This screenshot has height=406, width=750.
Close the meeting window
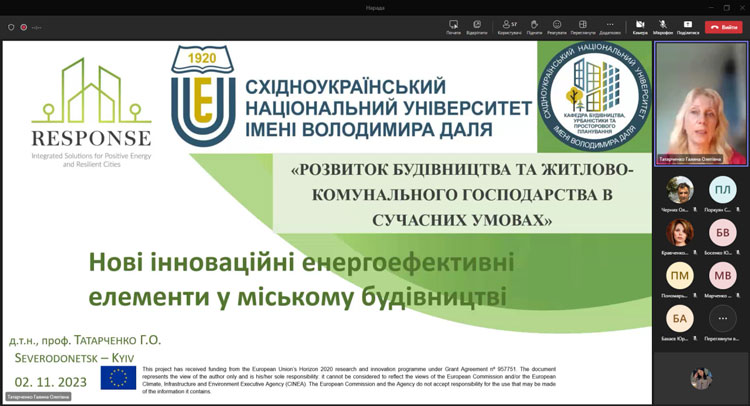(742, 8)
